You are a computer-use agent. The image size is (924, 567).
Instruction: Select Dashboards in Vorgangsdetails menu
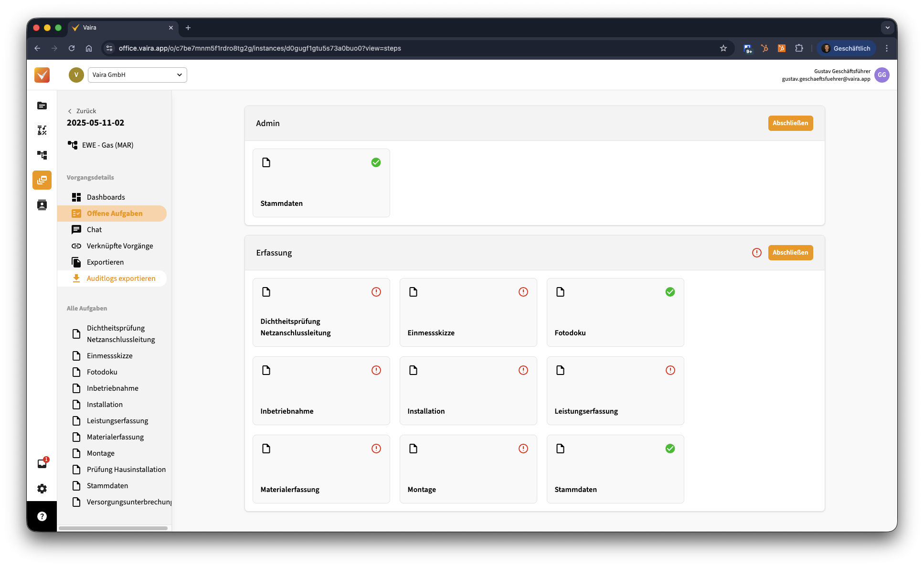[106, 197]
